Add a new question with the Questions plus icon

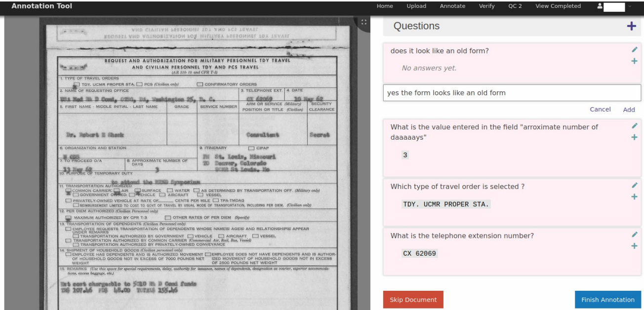click(631, 26)
